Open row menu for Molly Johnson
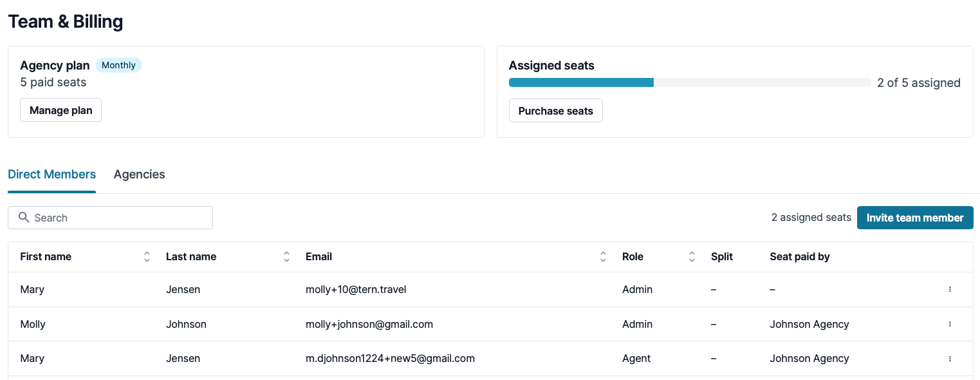 click(950, 325)
